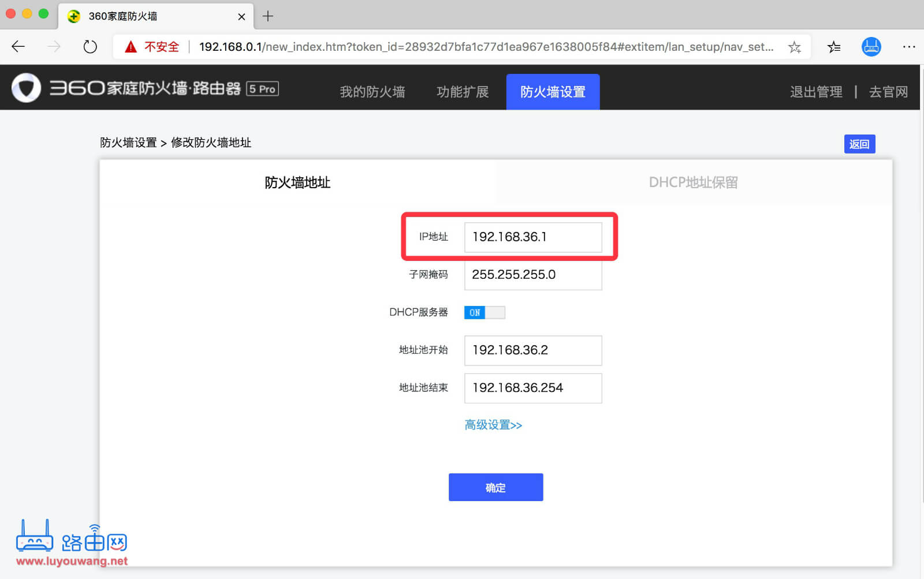Click the 5 Pro badge next to the logo
The width and height of the screenshot is (924, 579).
[x=263, y=88]
